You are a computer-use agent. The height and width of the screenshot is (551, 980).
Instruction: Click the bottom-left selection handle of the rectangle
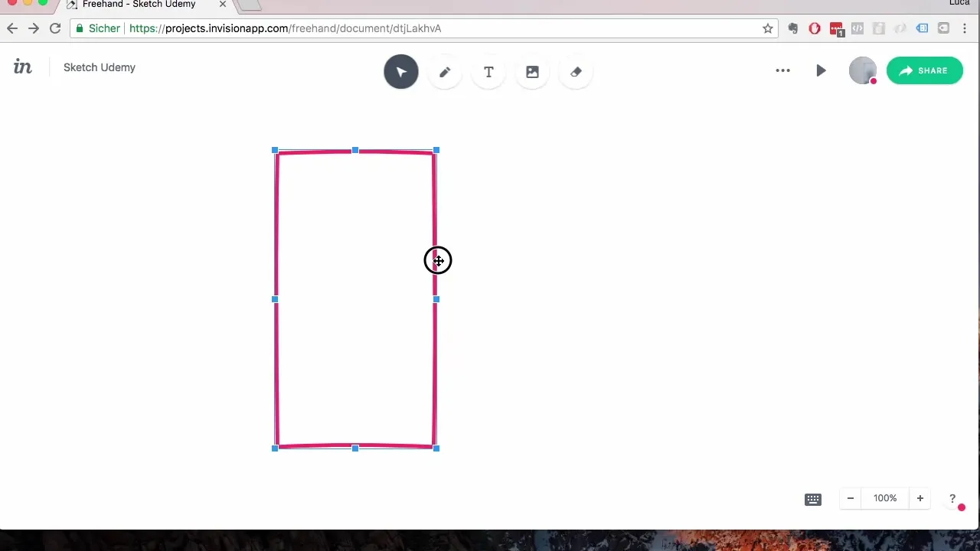tap(275, 448)
